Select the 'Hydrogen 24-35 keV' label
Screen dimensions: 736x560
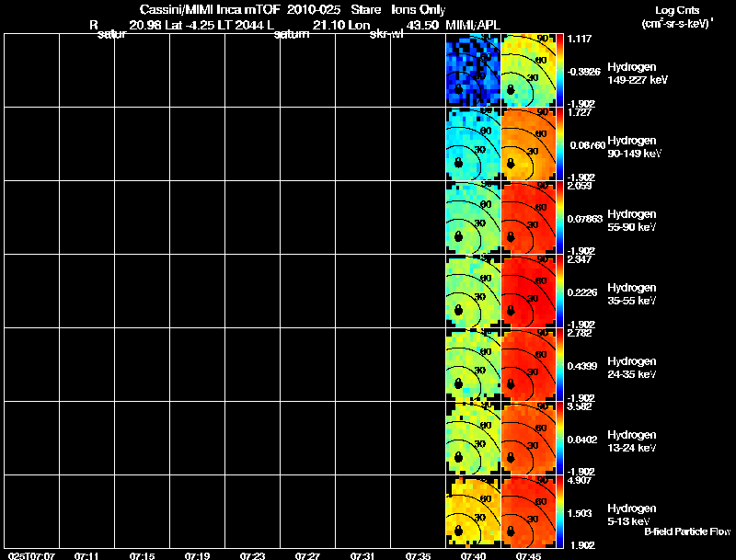[632, 368]
